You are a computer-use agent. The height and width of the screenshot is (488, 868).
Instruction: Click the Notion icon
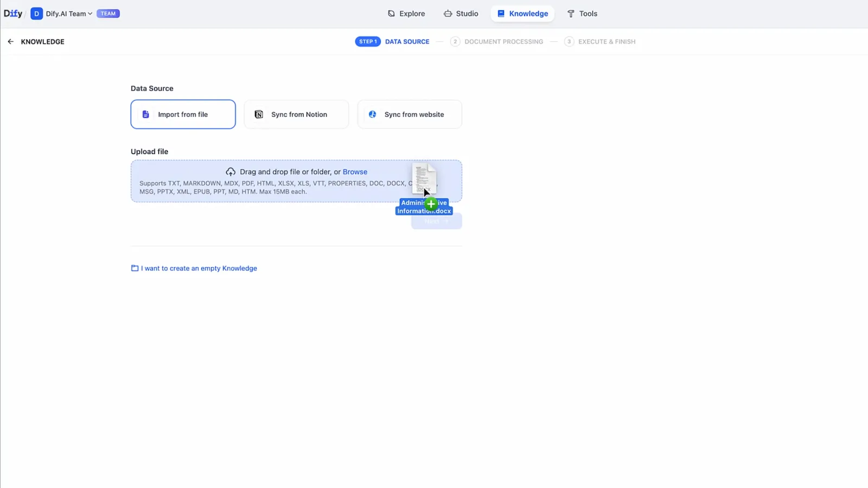point(259,114)
